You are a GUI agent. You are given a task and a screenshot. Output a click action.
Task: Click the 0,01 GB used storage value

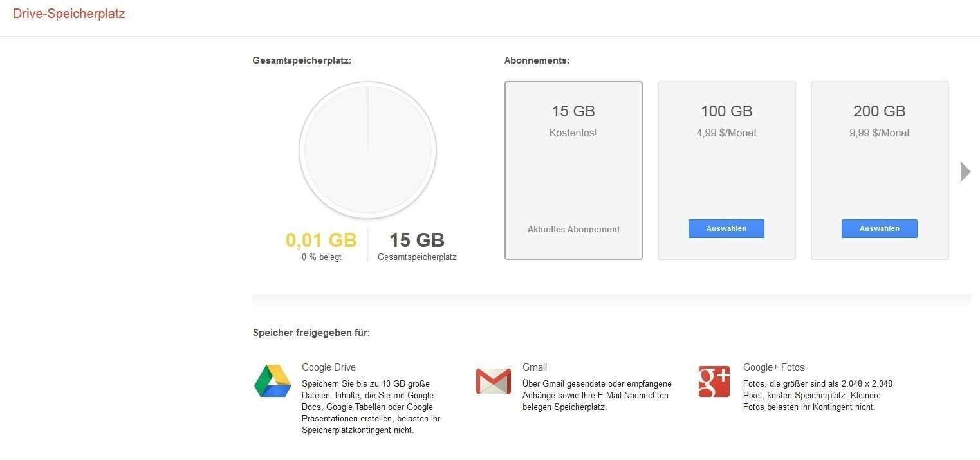click(321, 240)
